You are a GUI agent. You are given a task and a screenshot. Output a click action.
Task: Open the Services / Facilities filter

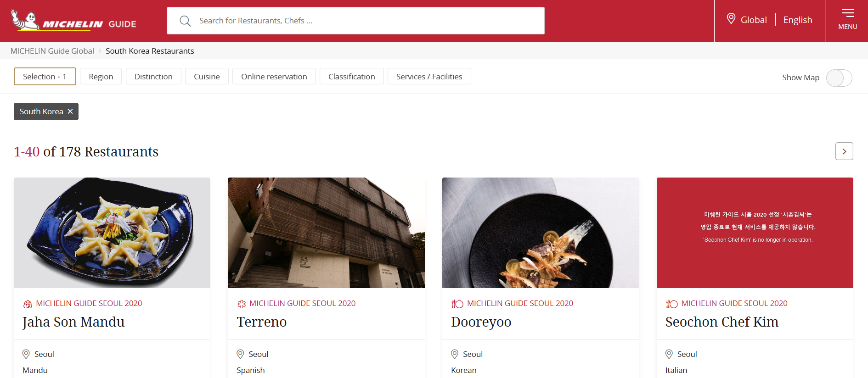(x=429, y=77)
